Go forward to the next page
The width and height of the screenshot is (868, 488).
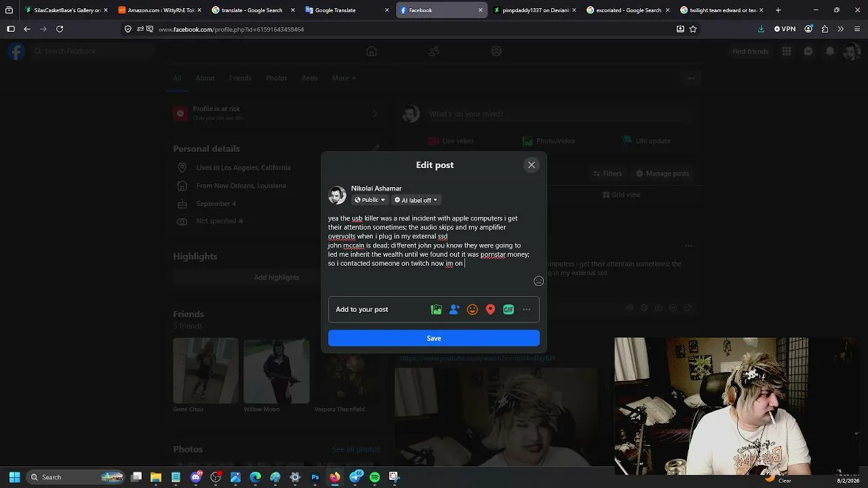click(43, 29)
